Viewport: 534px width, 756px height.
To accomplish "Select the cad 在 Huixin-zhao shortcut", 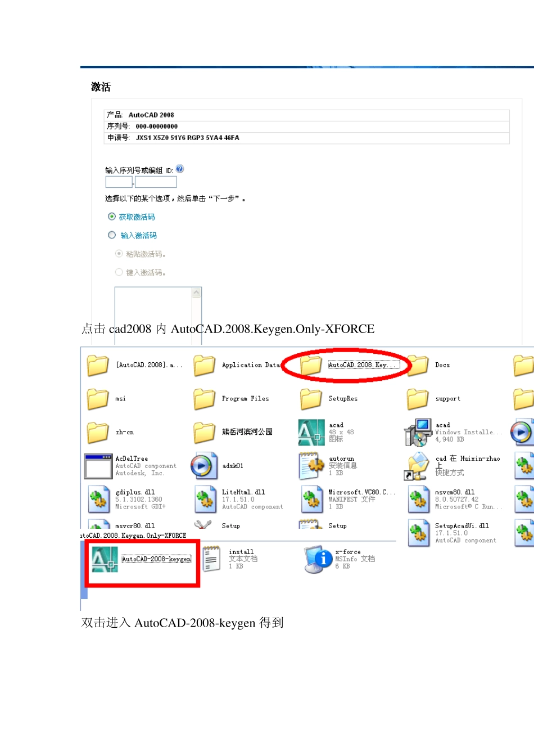I will pos(452,466).
